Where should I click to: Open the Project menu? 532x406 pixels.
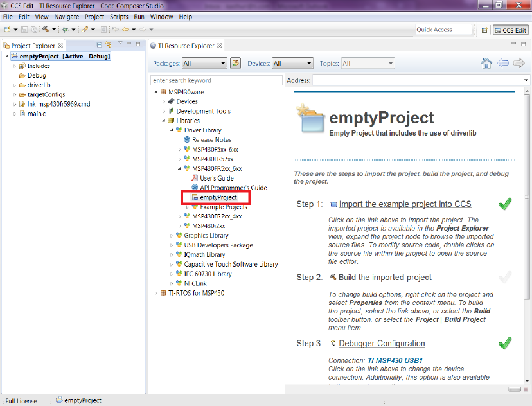click(x=94, y=17)
